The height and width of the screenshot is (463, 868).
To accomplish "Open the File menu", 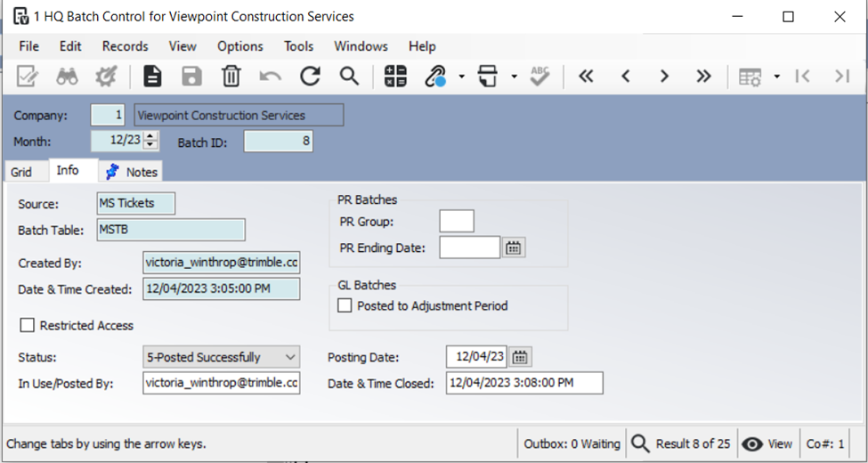I will 28,46.
